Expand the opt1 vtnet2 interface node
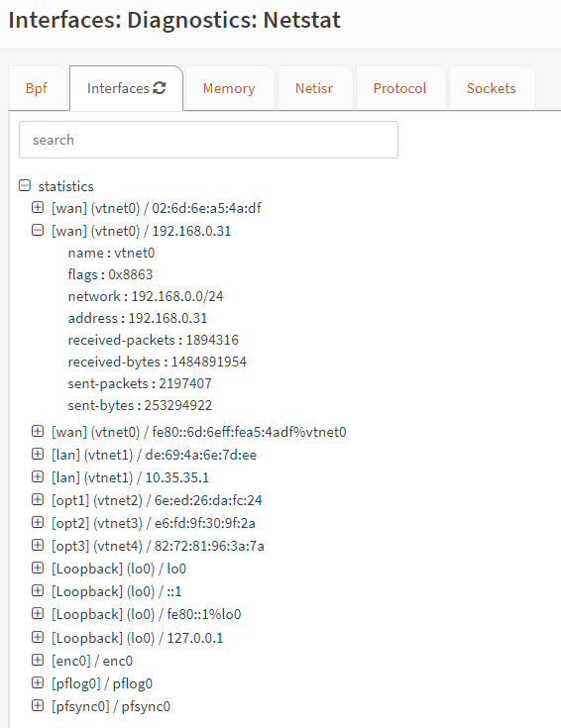Image resolution: width=561 pixels, height=728 pixels. (38, 499)
